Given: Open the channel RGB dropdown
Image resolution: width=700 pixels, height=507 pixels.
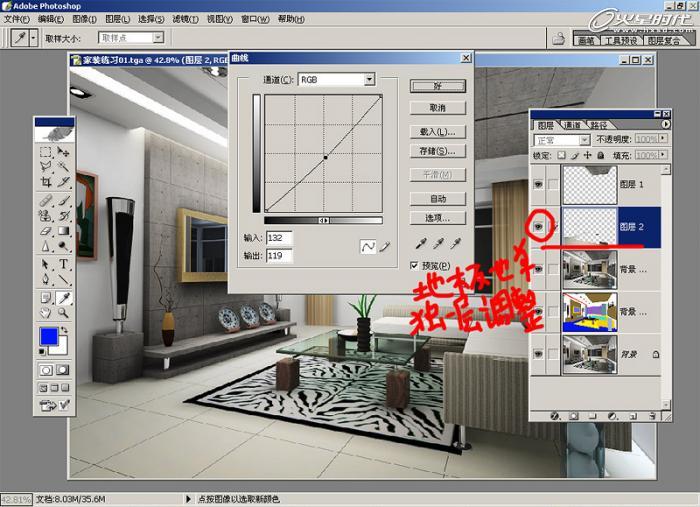Looking at the screenshot, I should click(x=369, y=79).
